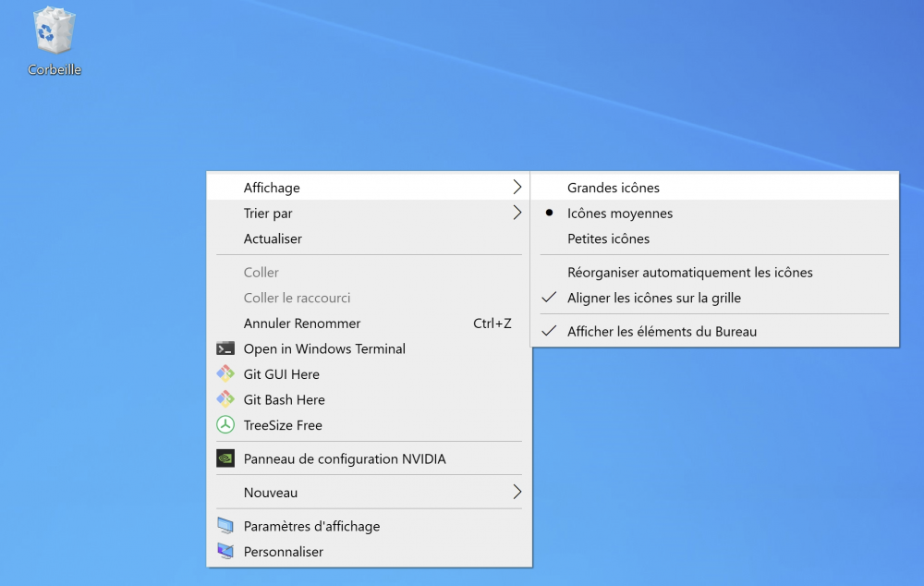
Task: Click the Git GUI Here icon
Action: (225, 374)
